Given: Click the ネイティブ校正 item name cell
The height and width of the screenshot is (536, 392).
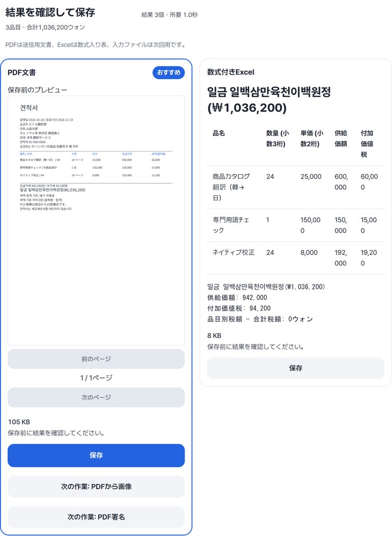Looking at the screenshot, I should (x=234, y=252).
